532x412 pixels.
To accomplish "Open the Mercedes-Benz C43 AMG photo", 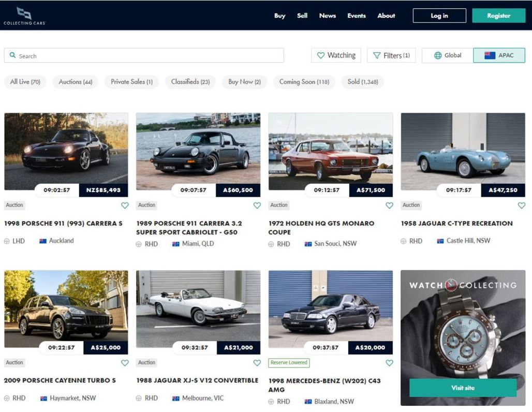I will 331,308.
